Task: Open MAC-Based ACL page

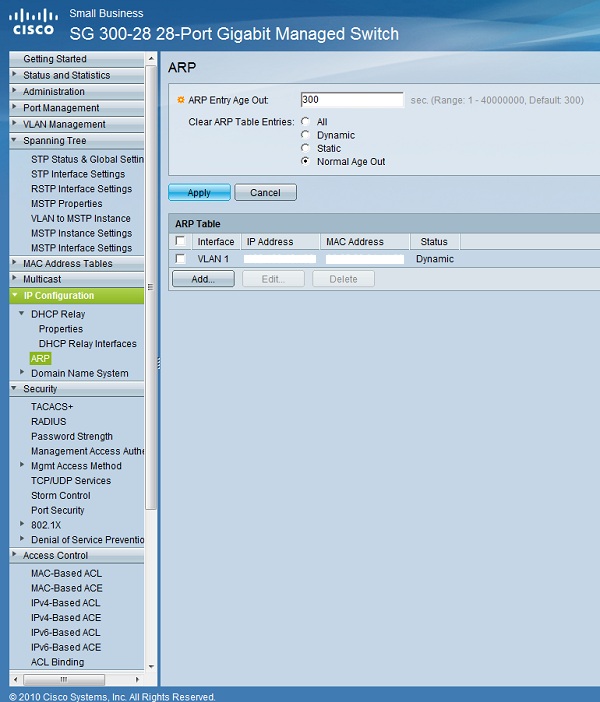Action: pos(66,573)
